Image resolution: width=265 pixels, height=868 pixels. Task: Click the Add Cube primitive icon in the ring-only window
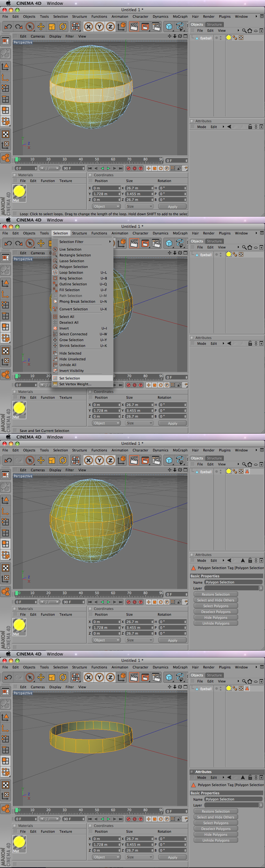tap(169, 677)
